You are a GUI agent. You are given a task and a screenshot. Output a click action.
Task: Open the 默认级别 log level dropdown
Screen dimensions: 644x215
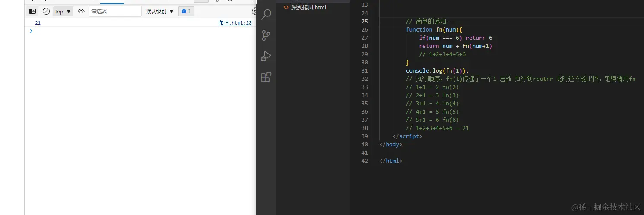pos(160,11)
